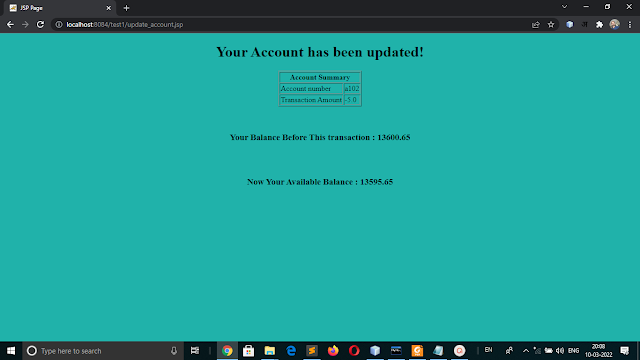This screenshot has width=640, height=360.
Task: Select the 'Transaction Amount' table cell
Action: (311, 100)
